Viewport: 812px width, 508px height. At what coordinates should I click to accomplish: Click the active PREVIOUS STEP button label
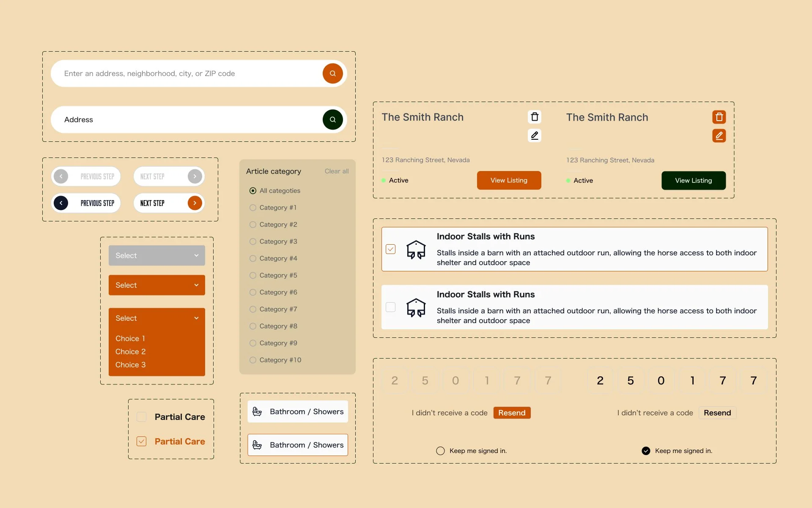[97, 203]
